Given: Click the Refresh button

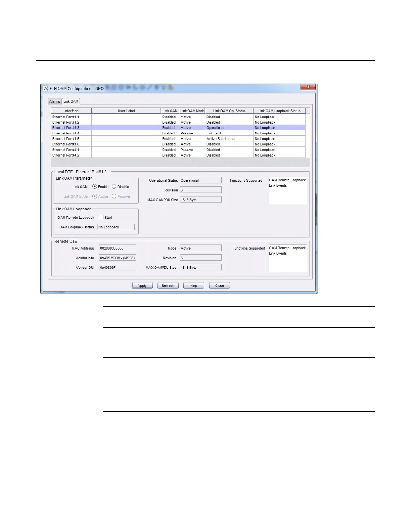Looking at the screenshot, I should (168, 285).
